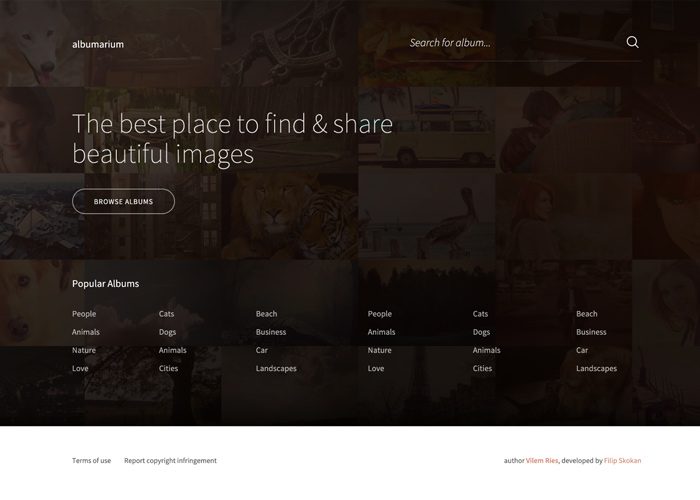The image size is (700, 500).
Task: Open Car album in the third column
Action: click(262, 350)
